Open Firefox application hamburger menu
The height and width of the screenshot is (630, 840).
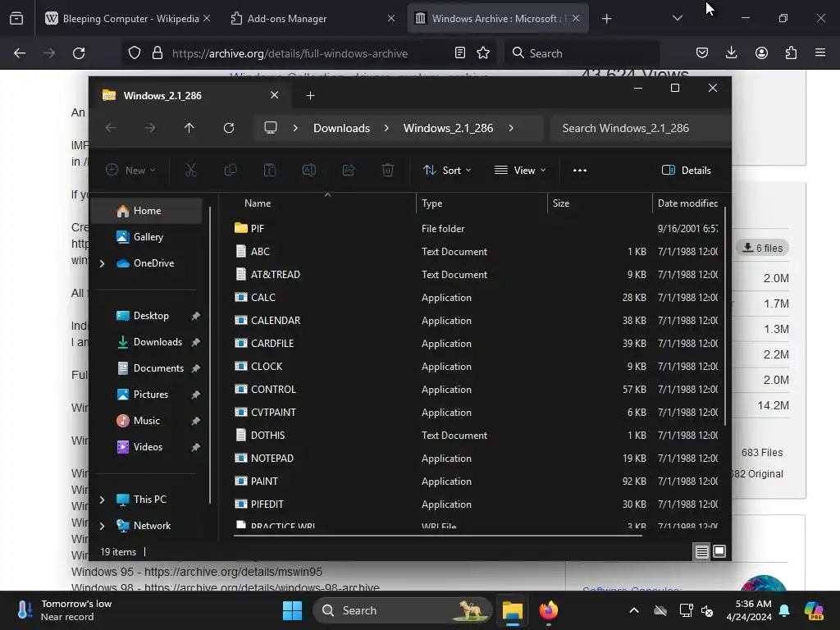tap(820, 53)
